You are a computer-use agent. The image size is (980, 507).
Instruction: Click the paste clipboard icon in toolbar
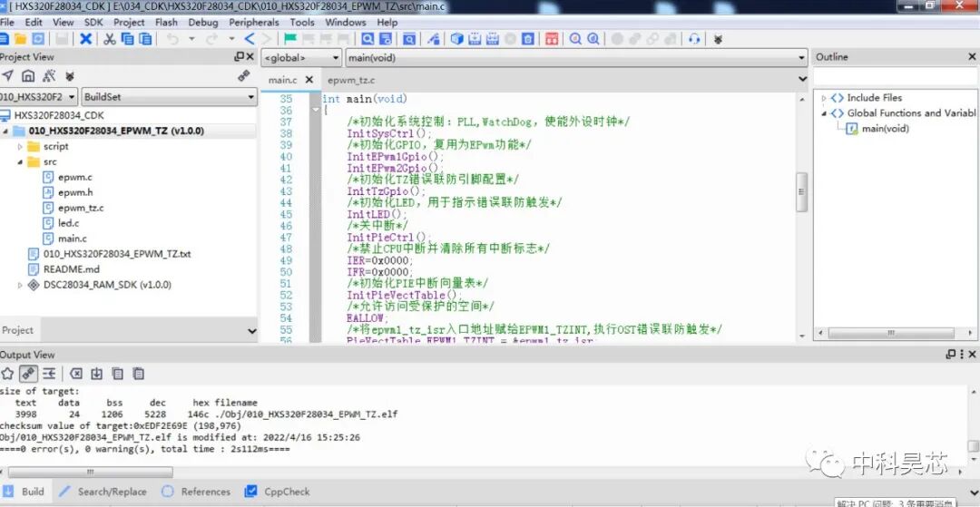click(145, 39)
